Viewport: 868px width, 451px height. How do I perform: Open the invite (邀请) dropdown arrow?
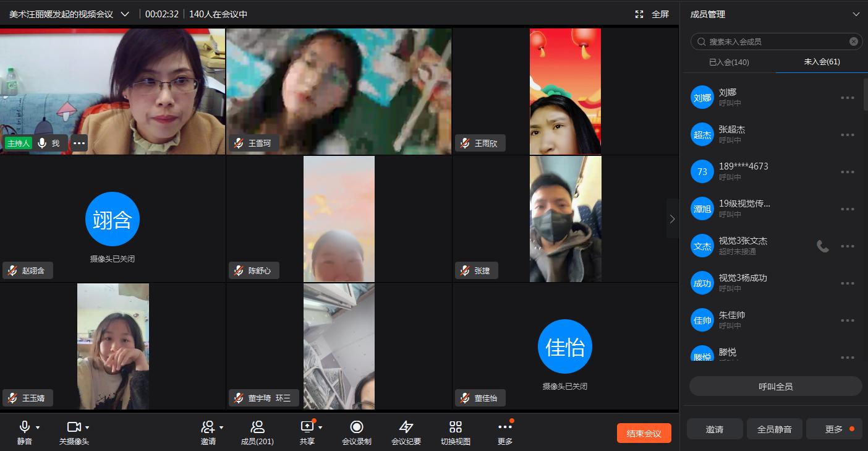click(x=221, y=427)
